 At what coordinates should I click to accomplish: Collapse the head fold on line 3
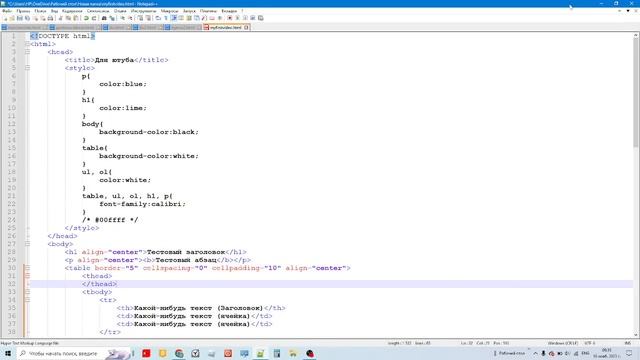[x=27, y=52]
